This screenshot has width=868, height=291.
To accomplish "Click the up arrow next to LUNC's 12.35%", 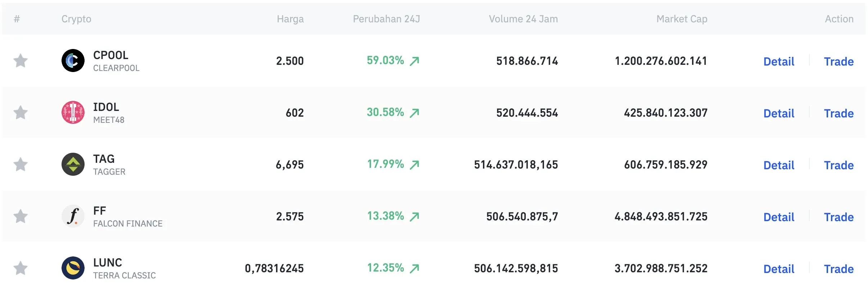I will pyautogui.click(x=415, y=268).
